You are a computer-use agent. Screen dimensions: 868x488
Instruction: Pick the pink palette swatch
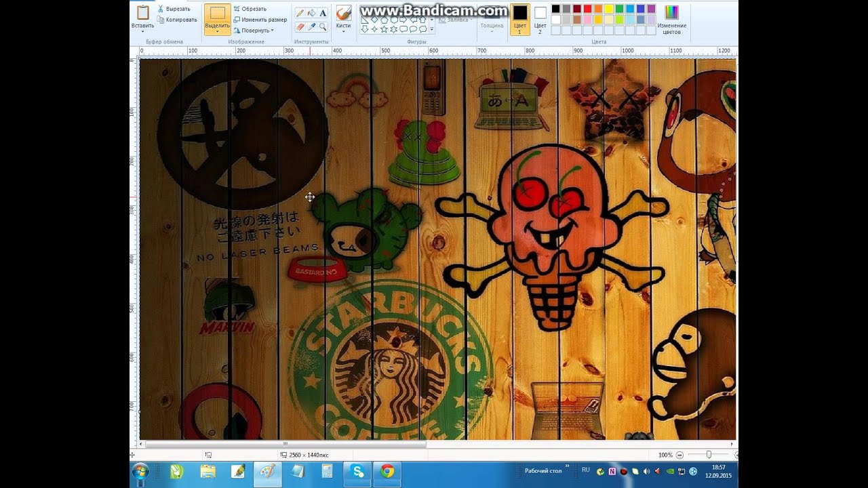[x=587, y=20]
